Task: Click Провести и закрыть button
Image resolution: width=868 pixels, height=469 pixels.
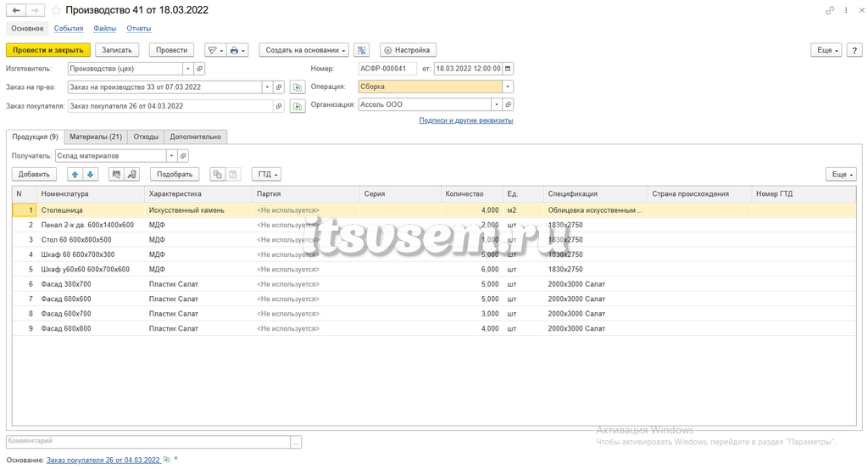Action: pyautogui.click(x=48, y=50)
